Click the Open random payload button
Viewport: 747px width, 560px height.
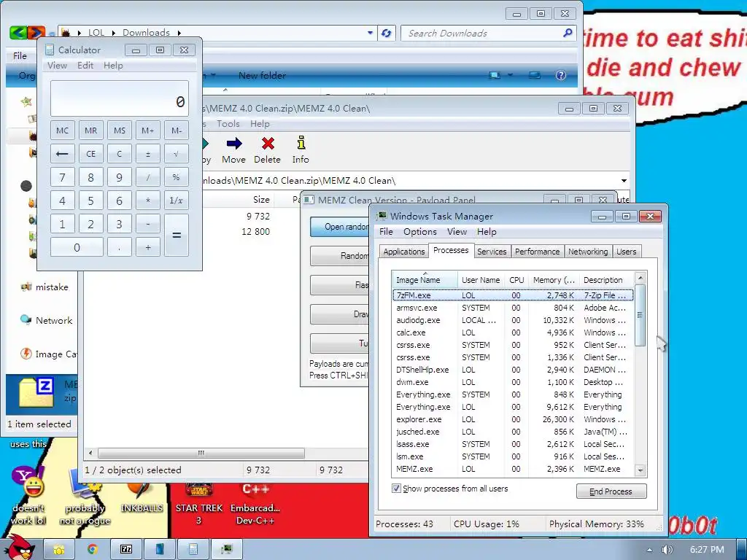click(x=340, y=227)
